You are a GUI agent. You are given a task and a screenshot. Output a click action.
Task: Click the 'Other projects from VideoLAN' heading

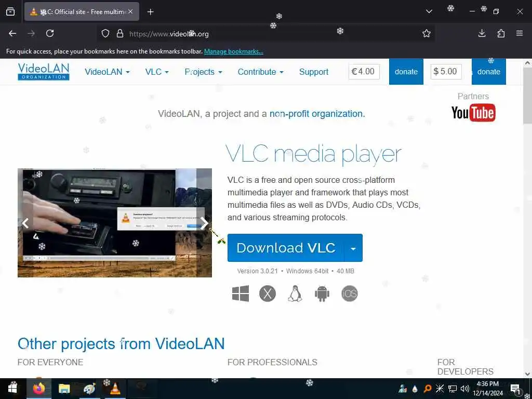(121, 344)
